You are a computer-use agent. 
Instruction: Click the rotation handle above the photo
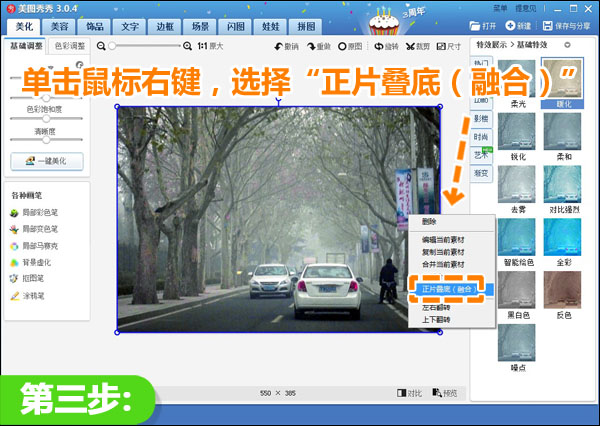[x=278, y=101]
